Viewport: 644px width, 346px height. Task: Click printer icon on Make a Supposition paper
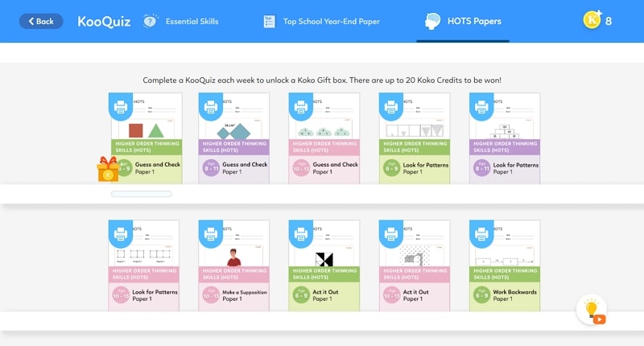[210, 235]
